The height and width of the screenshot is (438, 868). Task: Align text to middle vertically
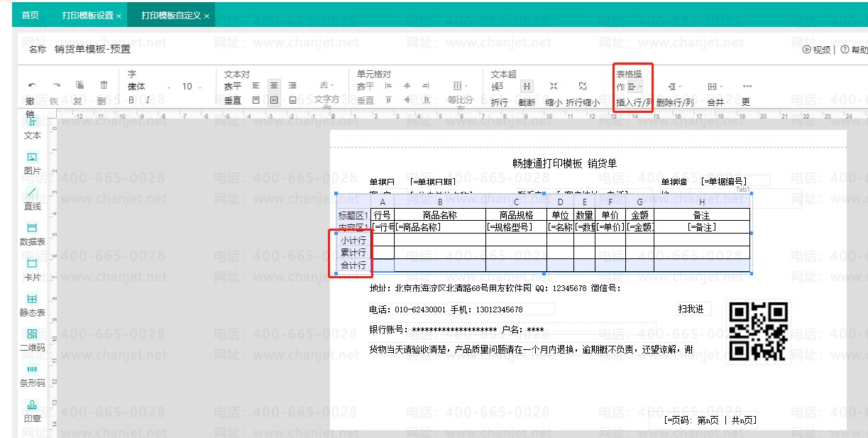click(274, 101)
